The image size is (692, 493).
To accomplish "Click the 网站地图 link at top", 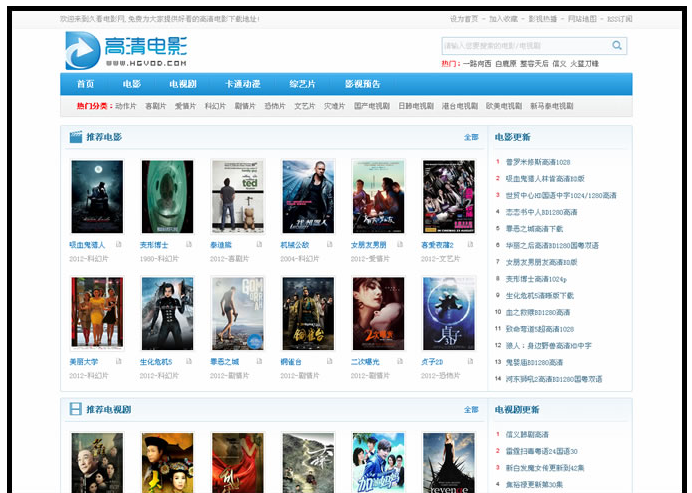I will click(x=582, y=19).
